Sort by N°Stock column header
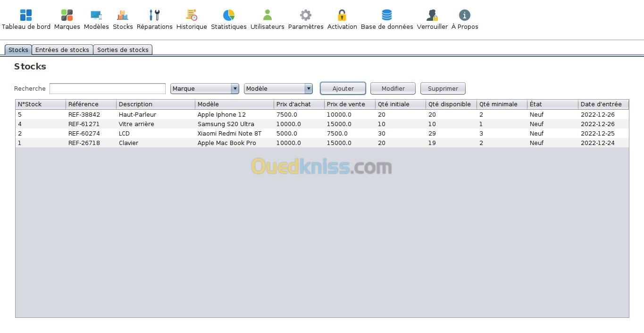The width and height of the screenshot is (644, 333). (x=41, y=104)
